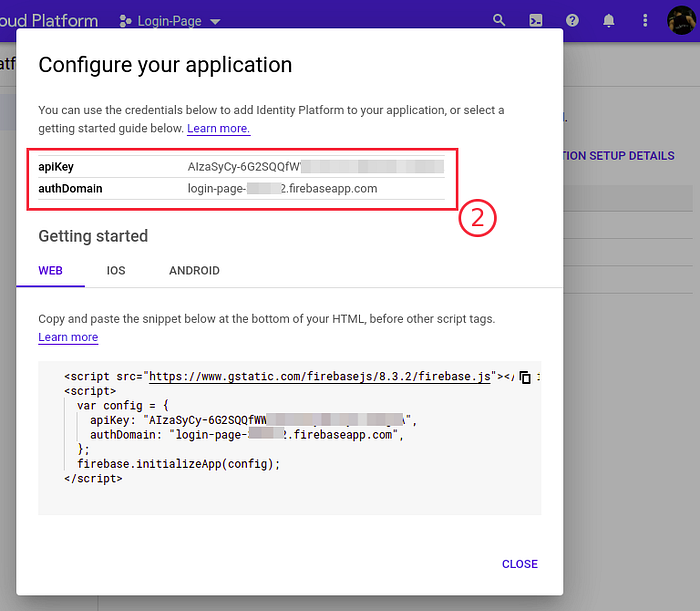Image resolution: width=700 pixels, height=611 pixels.
Task: Open the notifications bell icon
Action: point(608,20)
